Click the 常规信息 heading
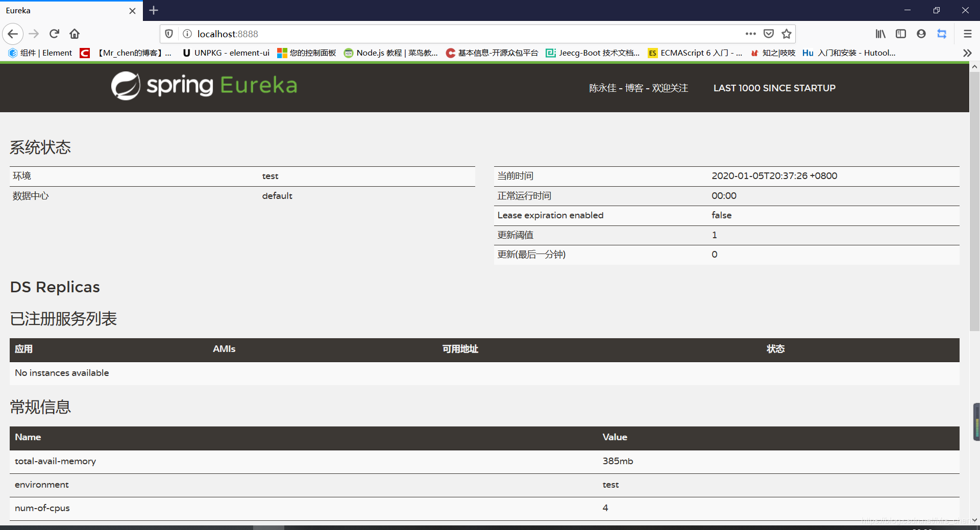The height and width of the screenshot is (530, 980). pos(40,407)
